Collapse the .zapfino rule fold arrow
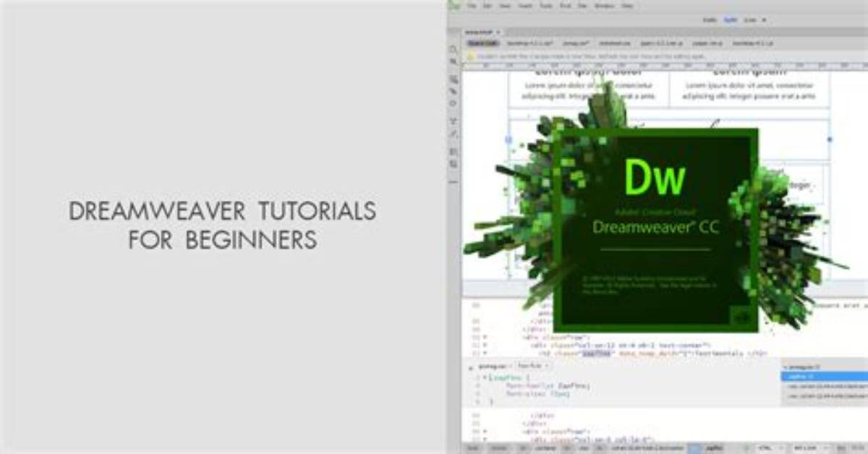 pos(485,377)
